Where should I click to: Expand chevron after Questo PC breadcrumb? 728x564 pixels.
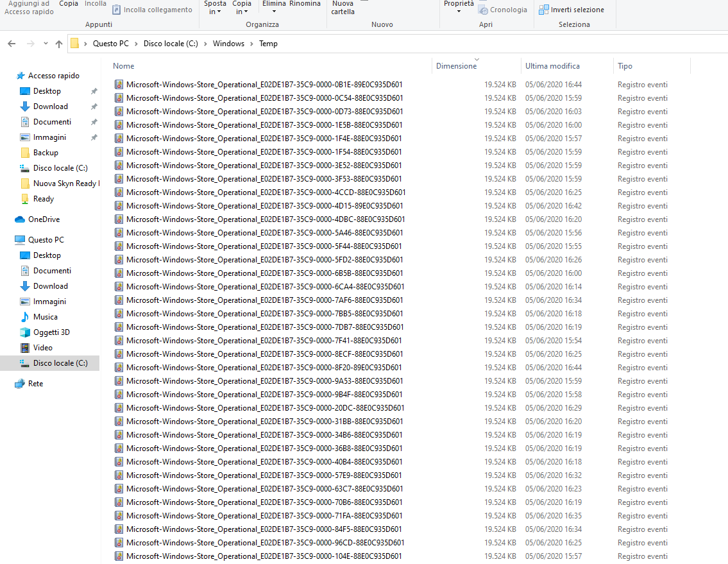(136, 44)
